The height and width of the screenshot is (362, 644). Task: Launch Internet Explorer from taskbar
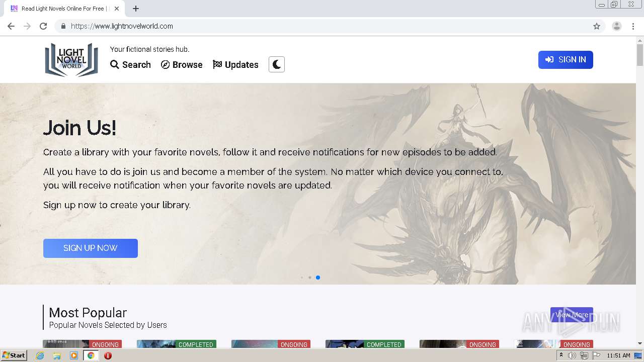(x=40, y=355)
